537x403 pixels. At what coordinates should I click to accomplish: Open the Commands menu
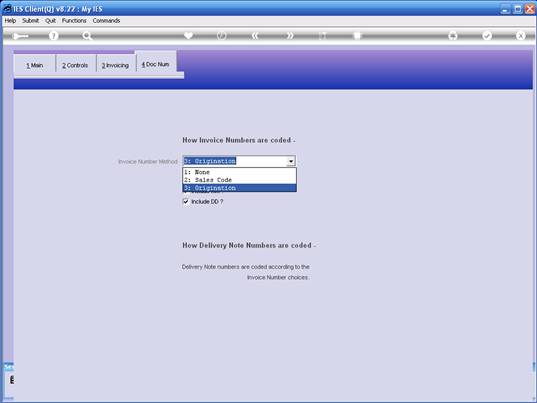tap(106, 21)
